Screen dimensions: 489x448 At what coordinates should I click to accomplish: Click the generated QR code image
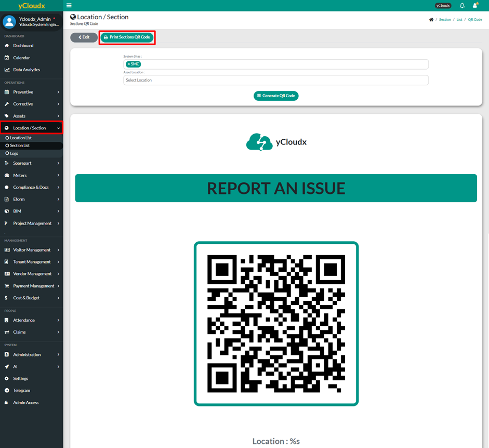tap(276, 323)
